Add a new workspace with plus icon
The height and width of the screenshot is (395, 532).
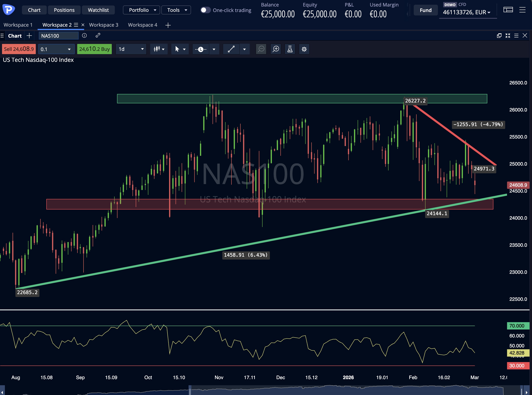tap(168, 25)
